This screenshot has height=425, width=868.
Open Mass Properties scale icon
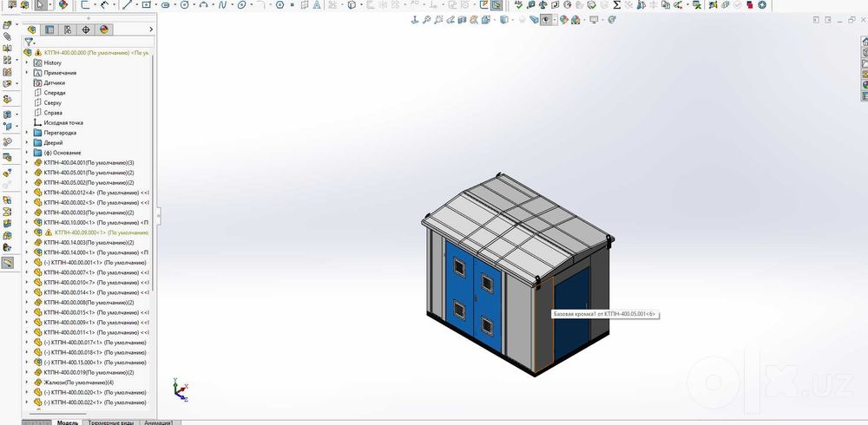543,4
